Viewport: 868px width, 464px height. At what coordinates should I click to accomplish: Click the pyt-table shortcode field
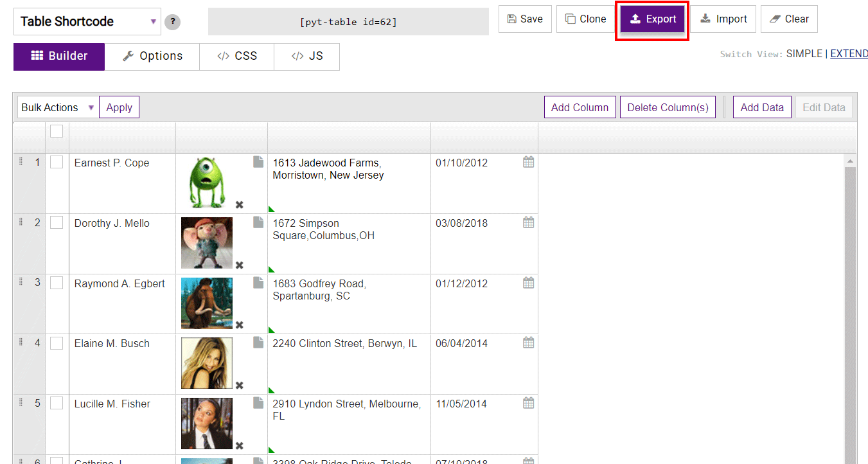348,22
